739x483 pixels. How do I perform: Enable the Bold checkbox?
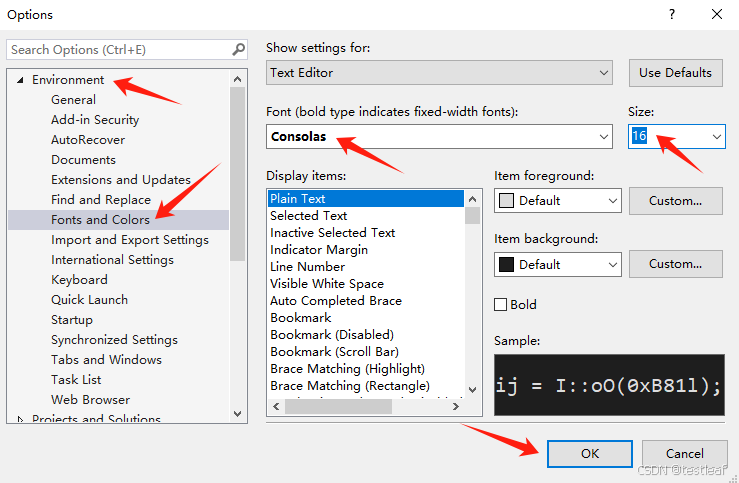tap(501, 304)
